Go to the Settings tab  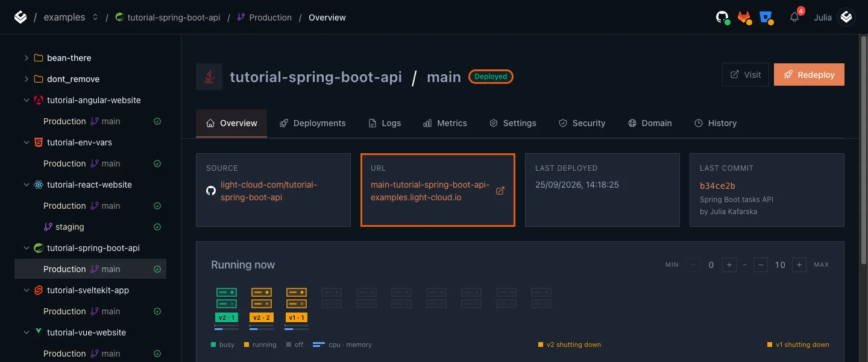pos(513,123)
